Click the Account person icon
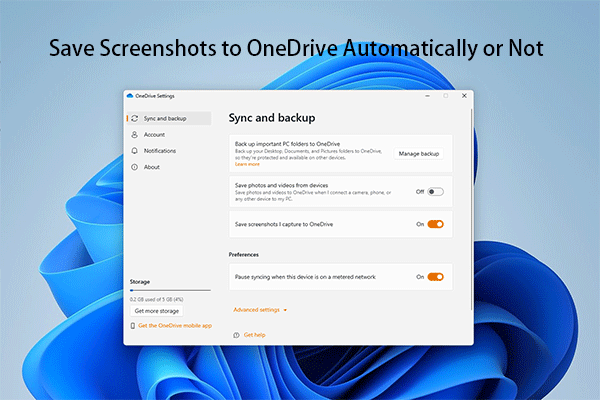 [134, 135]
